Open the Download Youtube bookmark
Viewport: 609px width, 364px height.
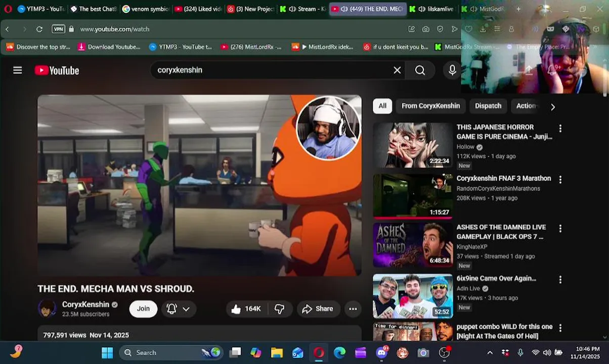[x=109, y=47]
